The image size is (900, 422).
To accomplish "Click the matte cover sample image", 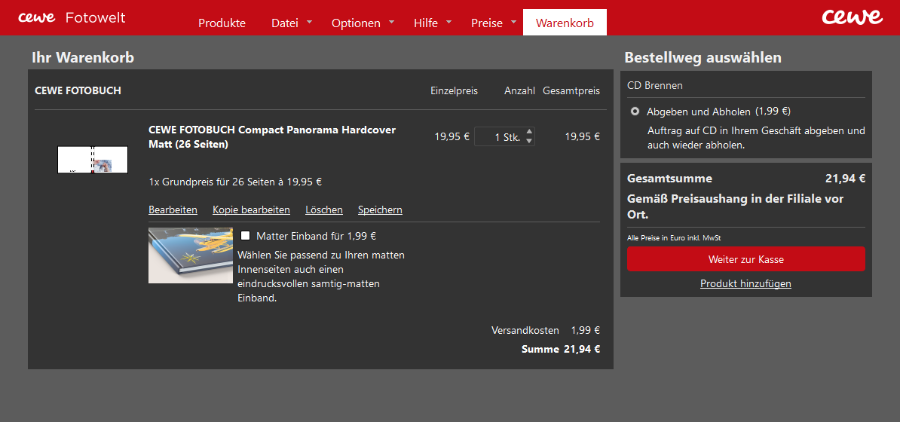I will [x=190, y=254].
